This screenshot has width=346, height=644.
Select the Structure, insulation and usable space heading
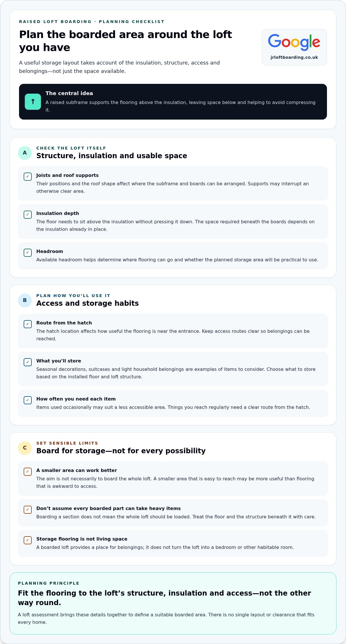tap(112, 156)
